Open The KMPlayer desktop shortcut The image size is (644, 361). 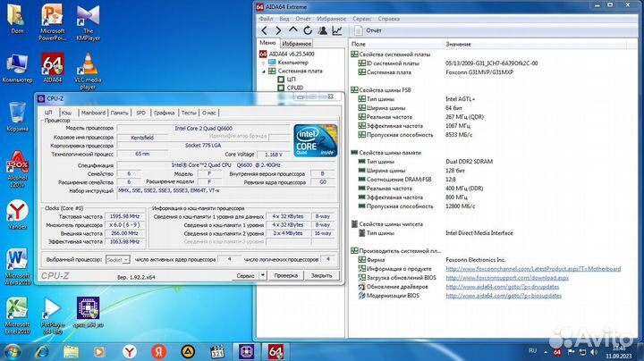coord(88,22)
